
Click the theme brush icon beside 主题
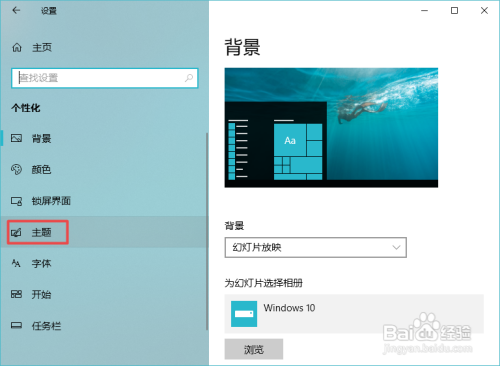click(x=16, y=232)
